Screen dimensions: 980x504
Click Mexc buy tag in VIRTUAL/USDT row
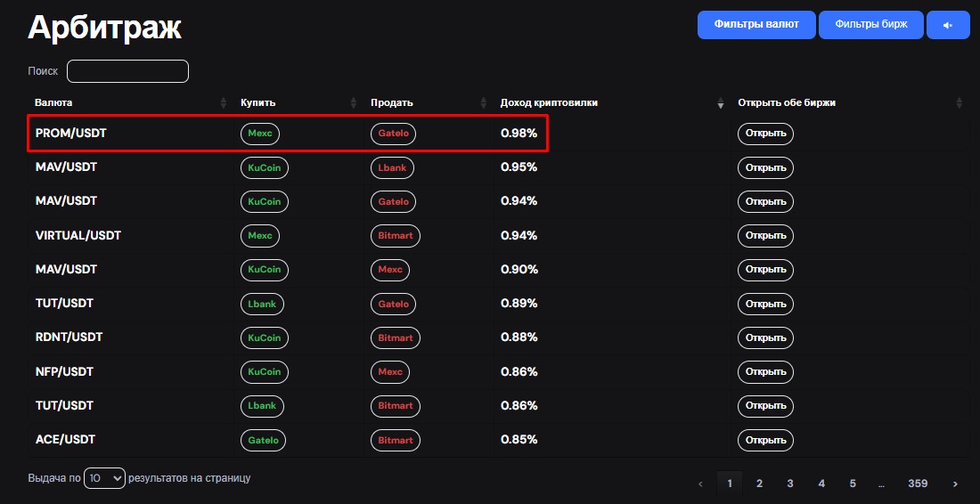pyautogui.click(x=260, y=235)
